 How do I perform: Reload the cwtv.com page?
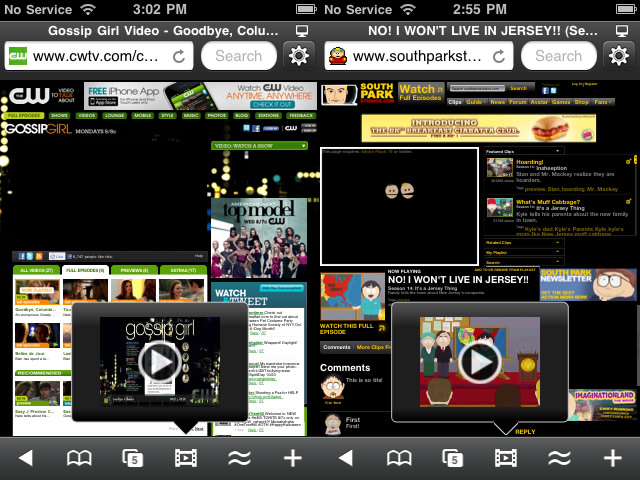point(179,56)
